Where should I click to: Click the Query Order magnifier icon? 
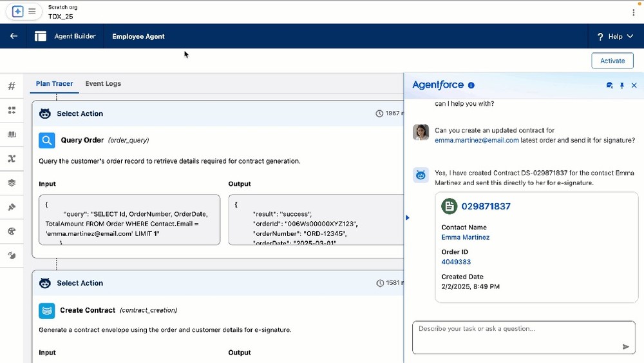(46, 140)
